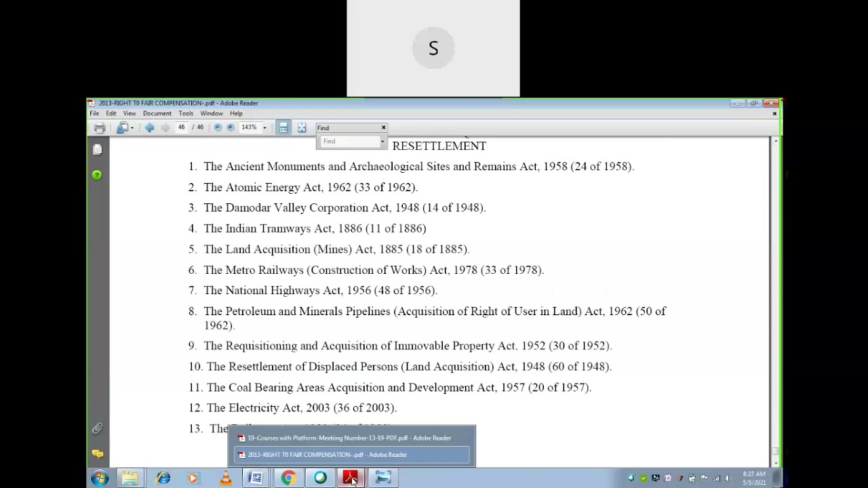Image resolution: width=868 pixels, height=488 pixels.
Task: Open the View menu
Action: [130, 114]
